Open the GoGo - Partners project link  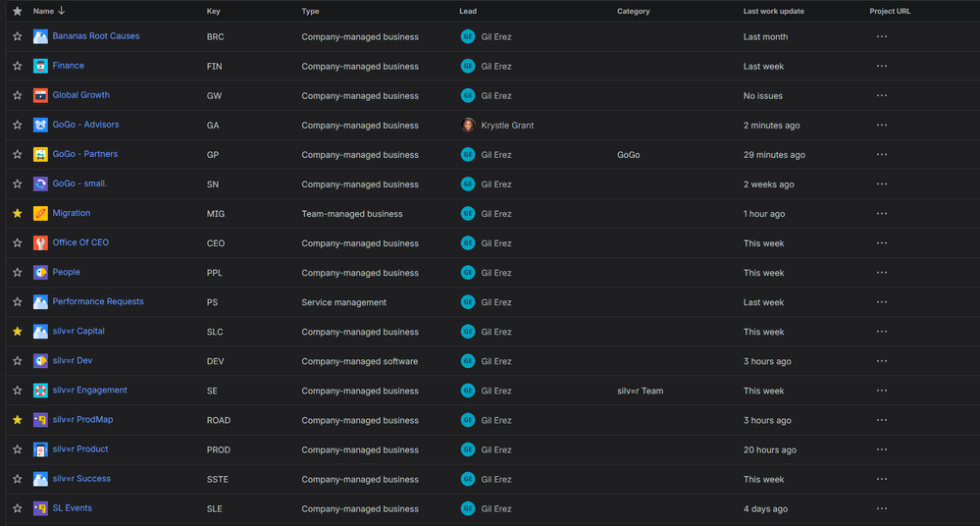(x=85, y=154)
